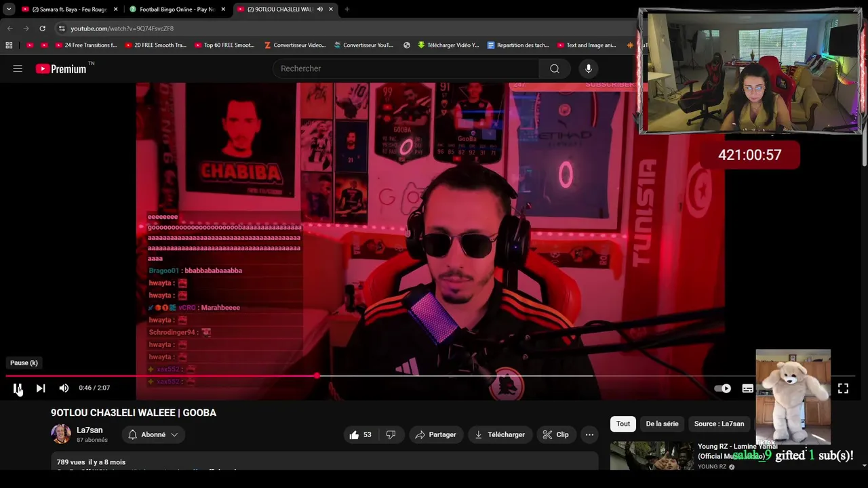Screen dimensions: 868x488
Task: Open the Top 60 FREE Smoot... bookmark
Action: [x=224, y=45]
